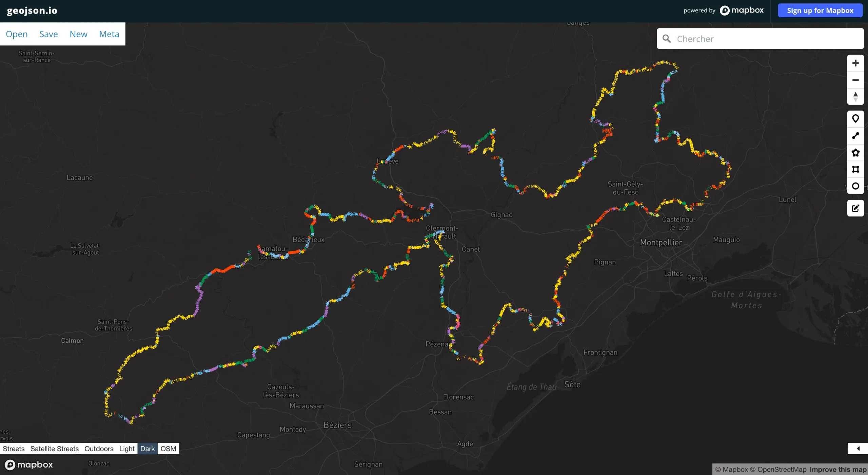
Task: Open the © OpenStreetMap attribution link
Action: tap(778, 470)
